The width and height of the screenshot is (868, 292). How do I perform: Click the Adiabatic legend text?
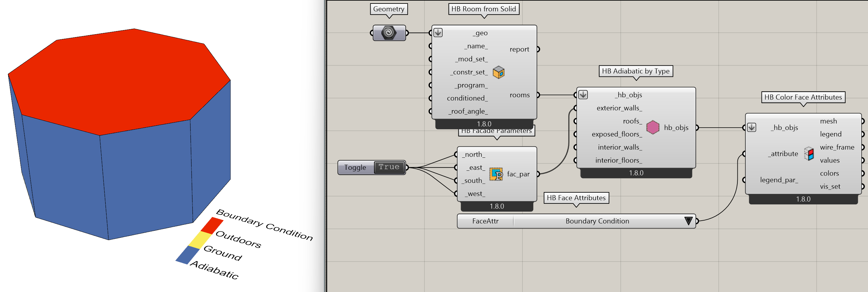point(215,270)
